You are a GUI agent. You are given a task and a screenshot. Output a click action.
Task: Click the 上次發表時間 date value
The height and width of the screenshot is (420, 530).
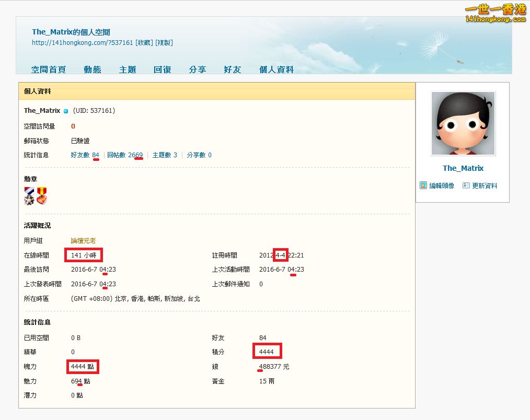tap(93, 284)
